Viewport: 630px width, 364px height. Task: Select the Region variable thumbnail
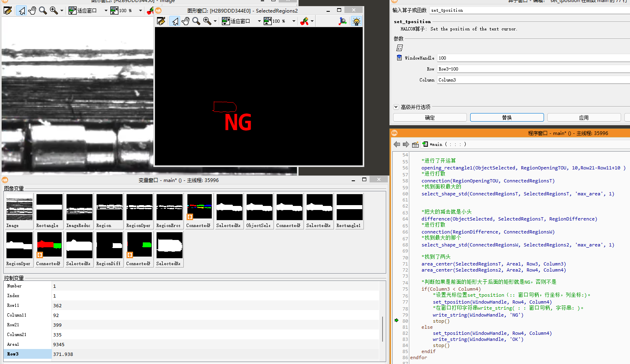coord(110,211)
